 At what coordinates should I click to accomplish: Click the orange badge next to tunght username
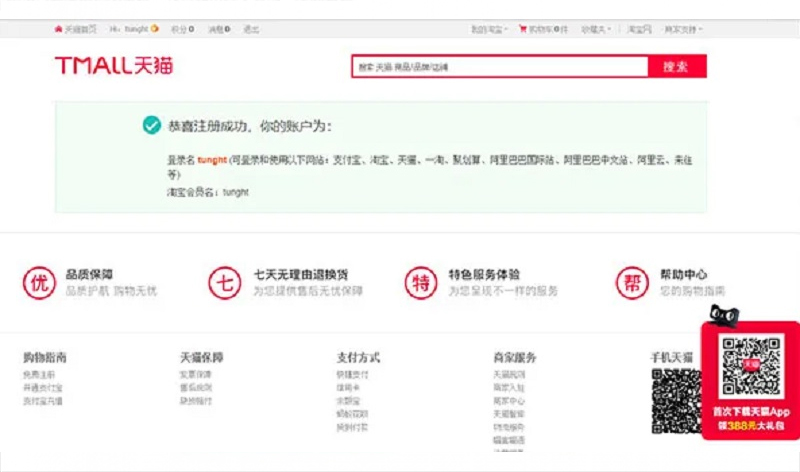155,29
